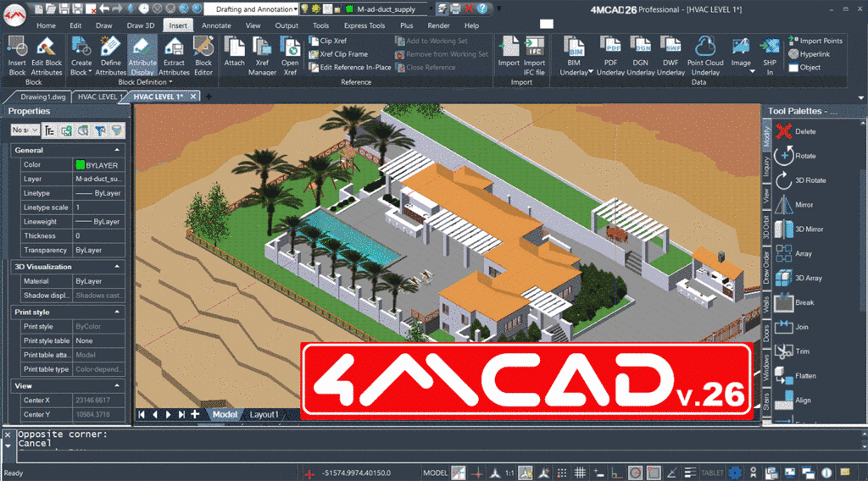Switch to the Layout1 tab
The height and width of the screenshot is (481, 868).
263,414
